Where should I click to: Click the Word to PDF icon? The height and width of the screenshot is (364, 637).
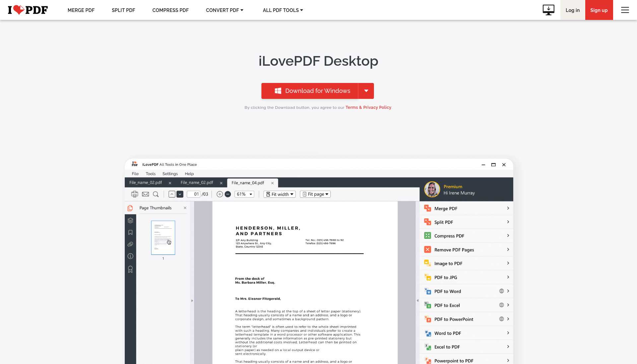(427, 333)
